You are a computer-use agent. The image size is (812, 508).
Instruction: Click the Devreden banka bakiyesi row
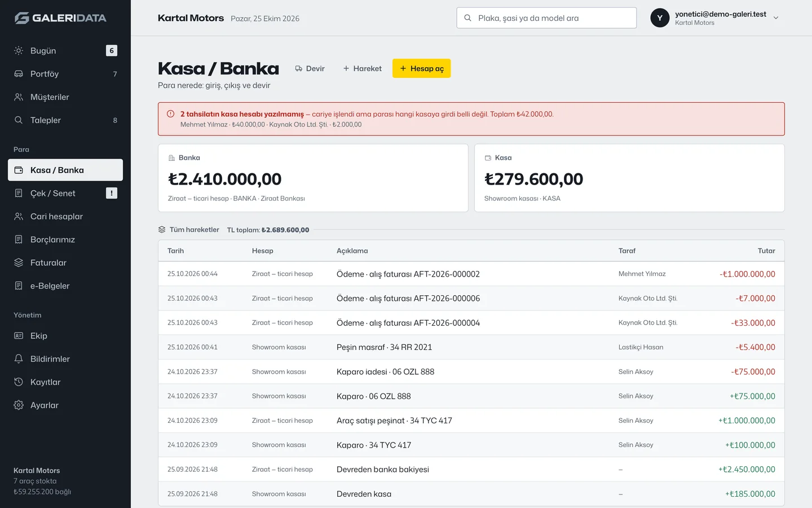pos(471,469)
